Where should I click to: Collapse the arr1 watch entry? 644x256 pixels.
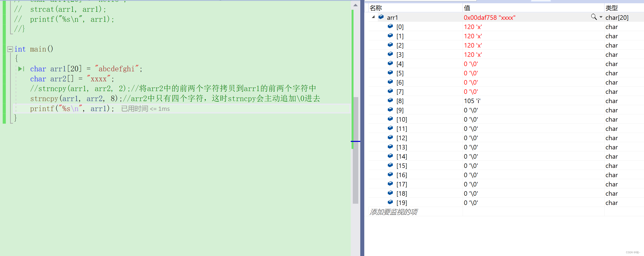coord(373,17)
